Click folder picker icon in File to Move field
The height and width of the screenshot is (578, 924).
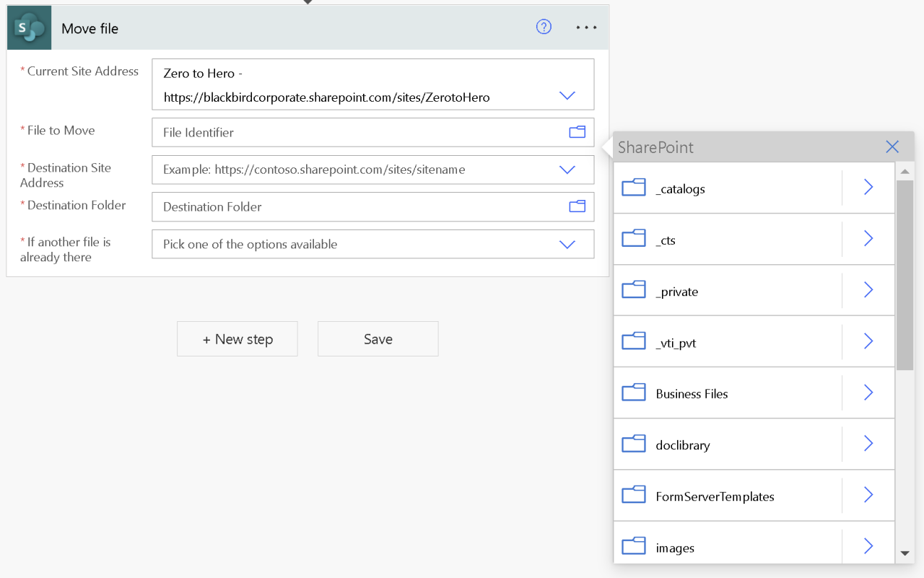pos(577,132)
